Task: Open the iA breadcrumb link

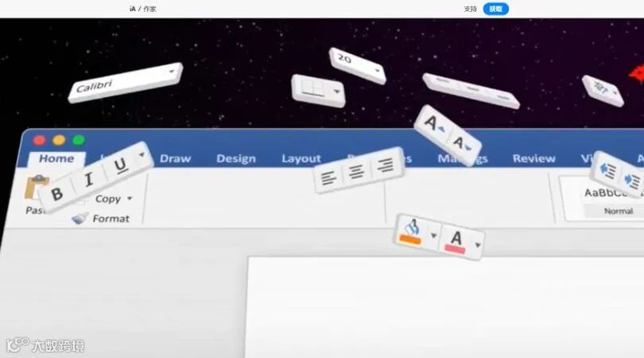Action: pos(132,9)
